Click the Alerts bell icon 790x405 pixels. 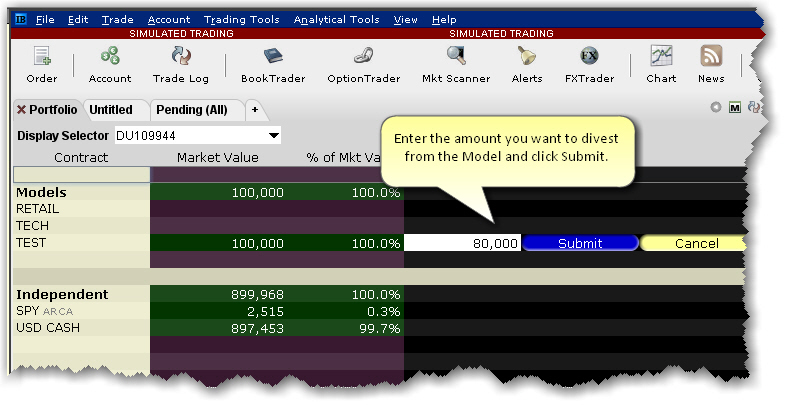pos(526,64)
